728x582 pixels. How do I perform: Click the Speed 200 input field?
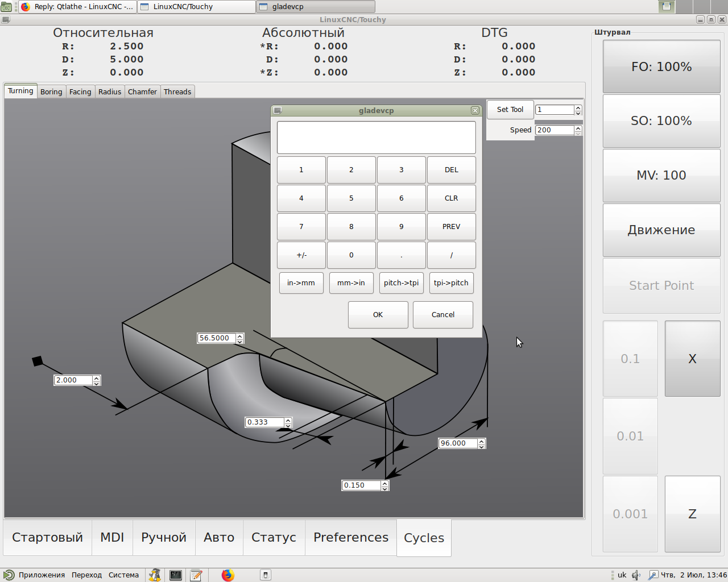[x=555, y=130]
